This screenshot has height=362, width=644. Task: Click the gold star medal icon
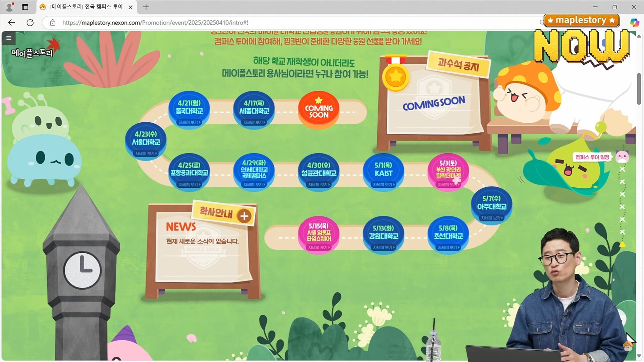(396, 77)
